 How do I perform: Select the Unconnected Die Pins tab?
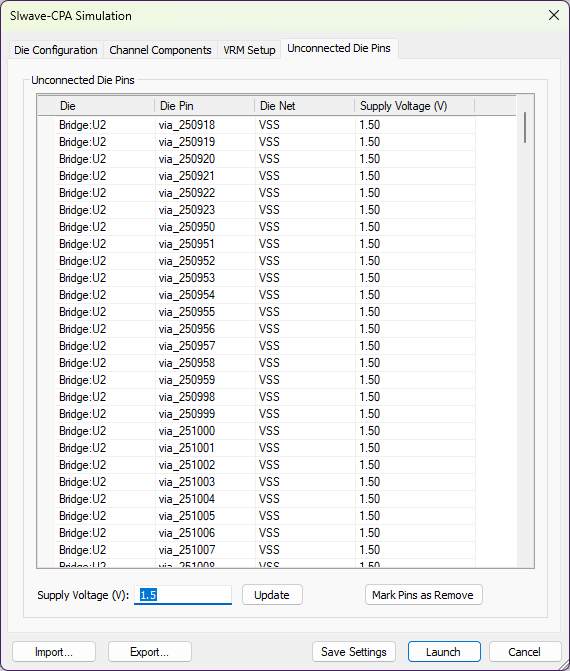pos(339,48)
